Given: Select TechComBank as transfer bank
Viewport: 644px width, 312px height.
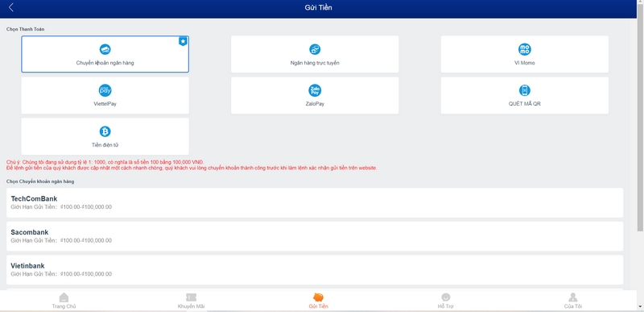Looking at the screenshot, I should click(315, 202).
